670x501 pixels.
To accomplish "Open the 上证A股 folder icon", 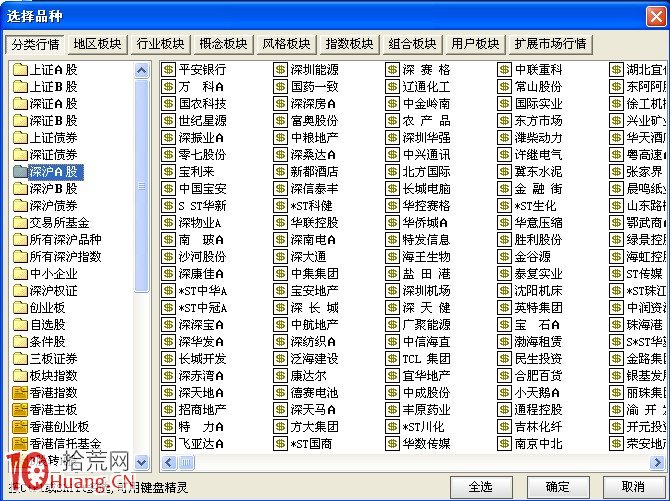I will click(20, 70).
